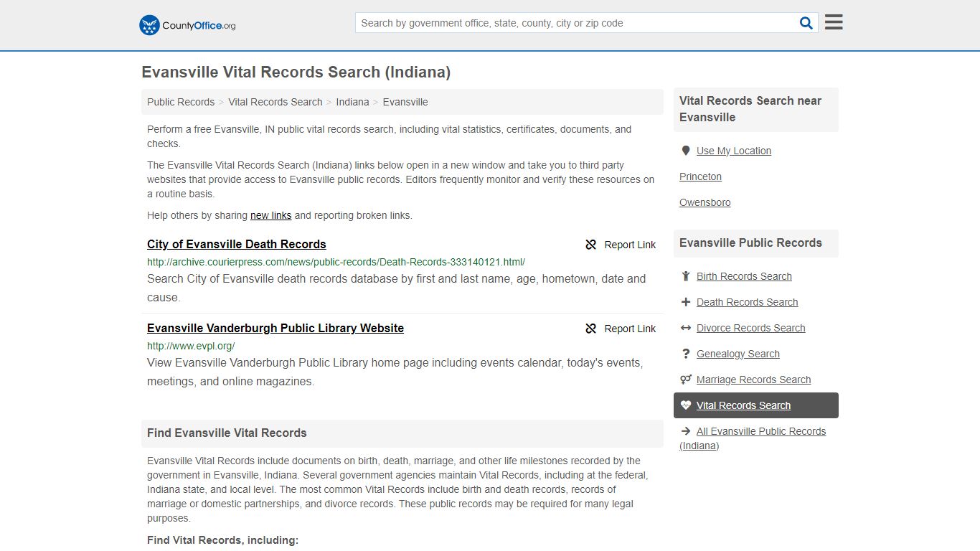Click the broken-link icon for Death Records

[x=591, y=245]
